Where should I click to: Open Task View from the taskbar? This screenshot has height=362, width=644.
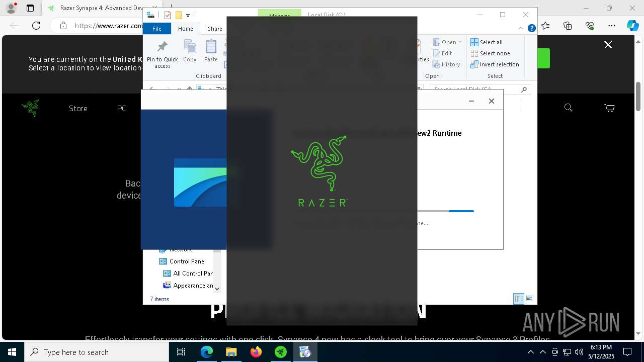(182, 352)
